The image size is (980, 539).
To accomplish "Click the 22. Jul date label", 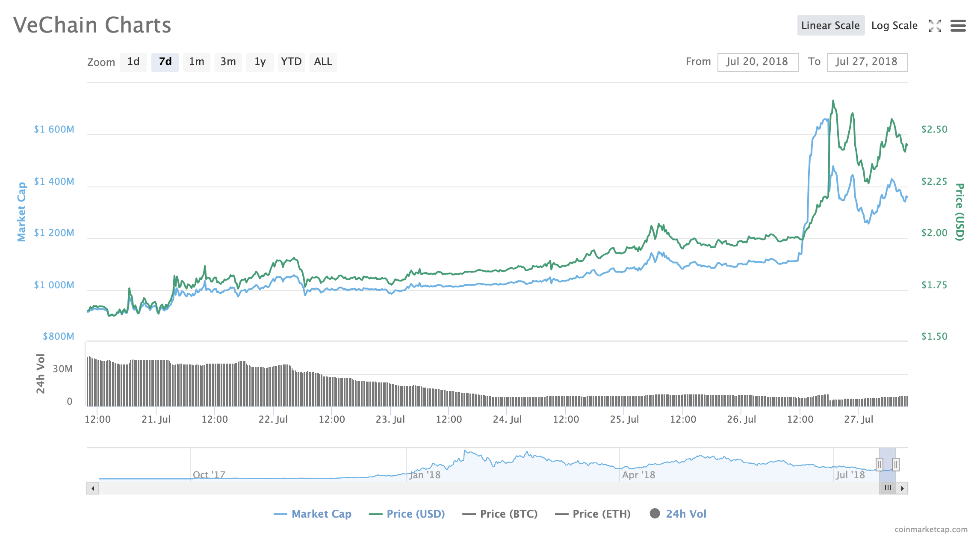I will pos(273,419).
